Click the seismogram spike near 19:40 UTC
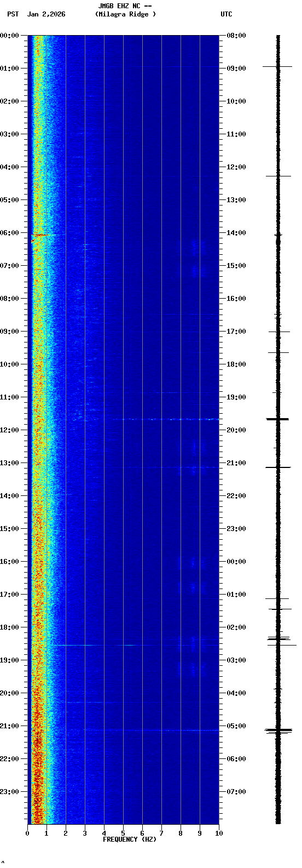This screenshot has width=302, height=868. click(278, 419)
